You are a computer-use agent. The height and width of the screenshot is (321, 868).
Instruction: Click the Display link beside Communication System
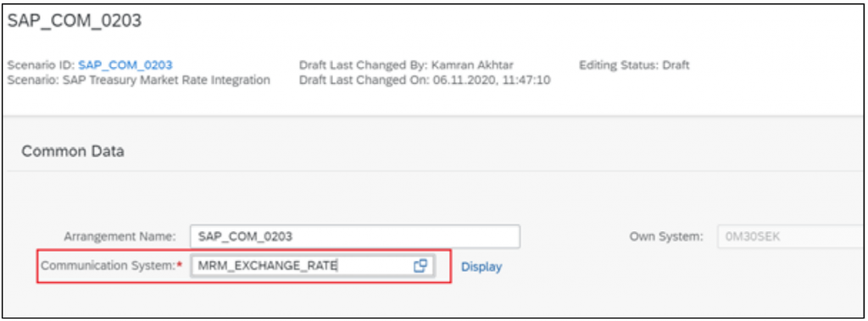(481, 267)
